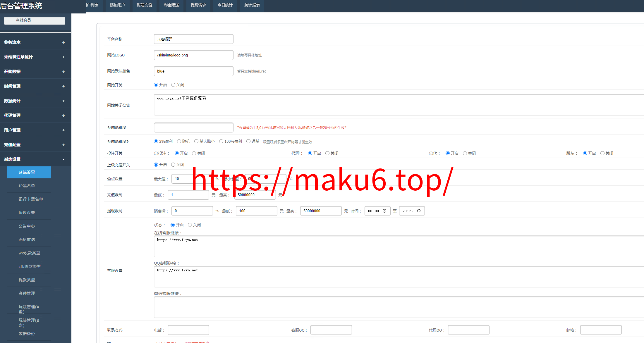Screen dimensions: 644x343
Task: Click 网站关闭公告 textarea
Action: pyautogui.click(x=399, y=105)
